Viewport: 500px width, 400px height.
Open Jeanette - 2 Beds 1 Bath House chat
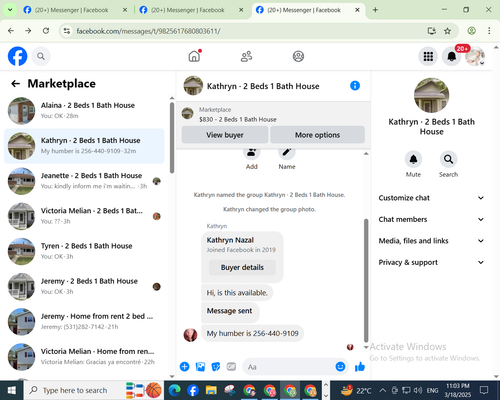pos(84,181)
